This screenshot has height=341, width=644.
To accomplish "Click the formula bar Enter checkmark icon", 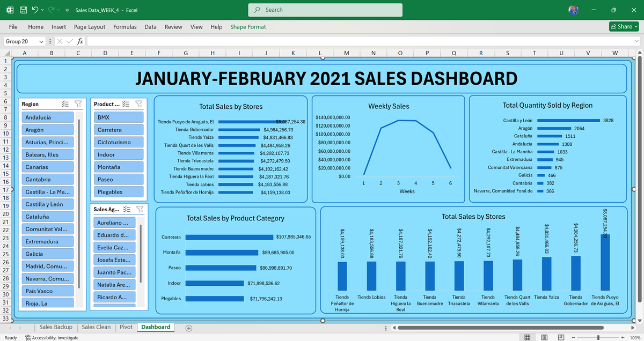I will pyautogui.click(x=69, y=41).
